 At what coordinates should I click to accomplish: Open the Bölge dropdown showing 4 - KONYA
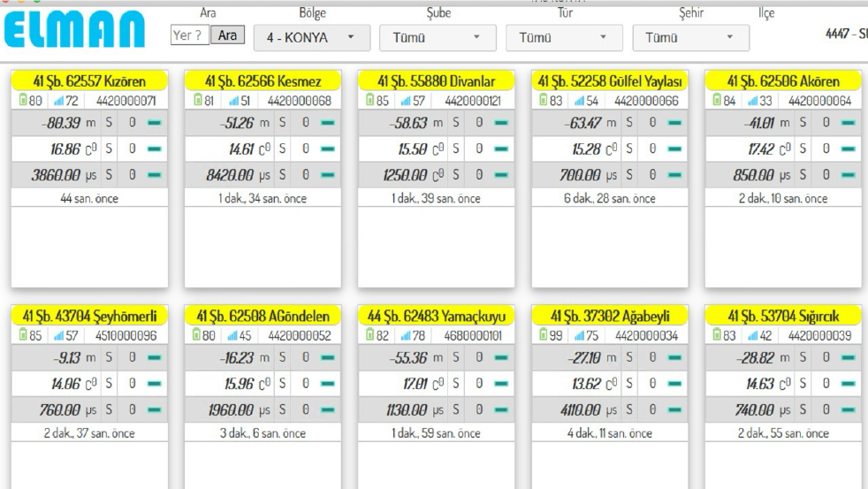[312, 38]
